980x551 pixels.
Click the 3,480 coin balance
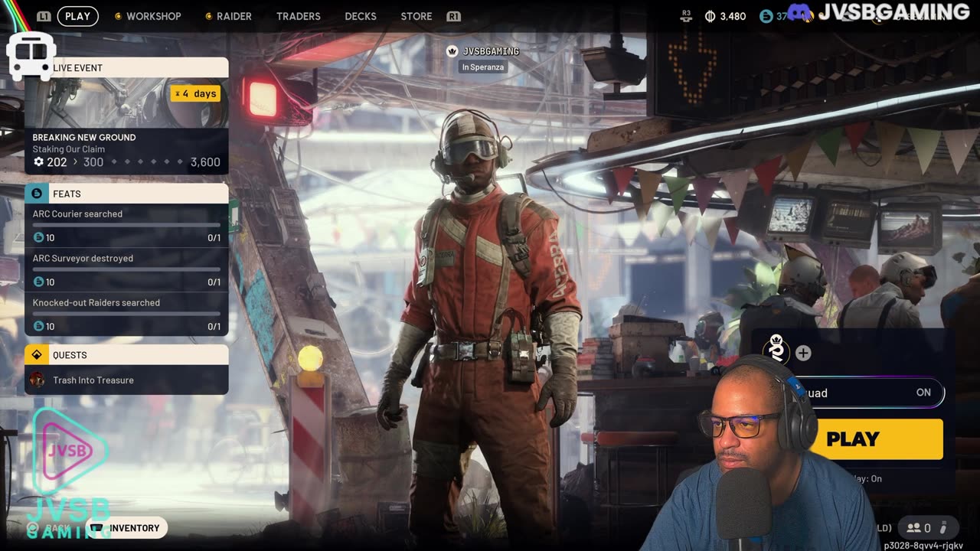(x=733, y=16)
